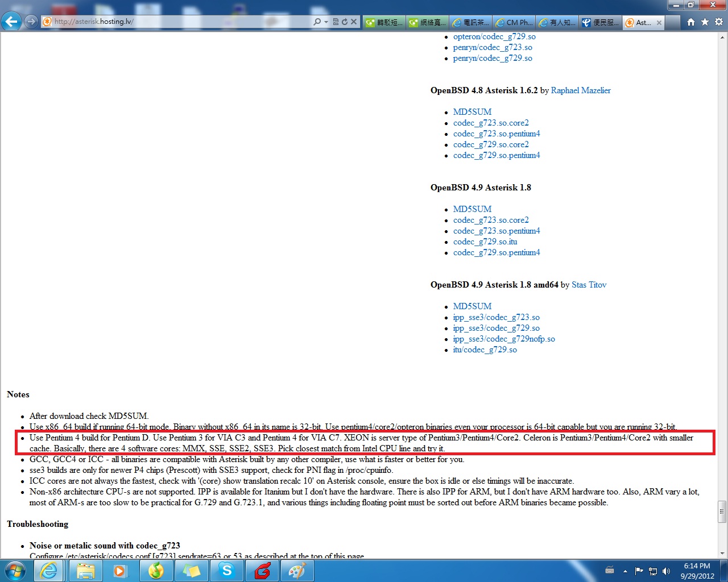Download ipp_sse3/codec_g729nofp.so link

click(x=504, y=339)
